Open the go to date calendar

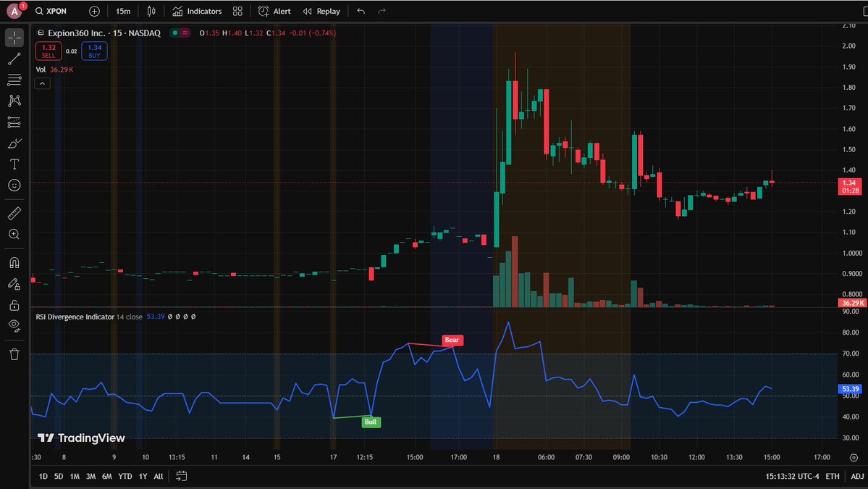181,476
